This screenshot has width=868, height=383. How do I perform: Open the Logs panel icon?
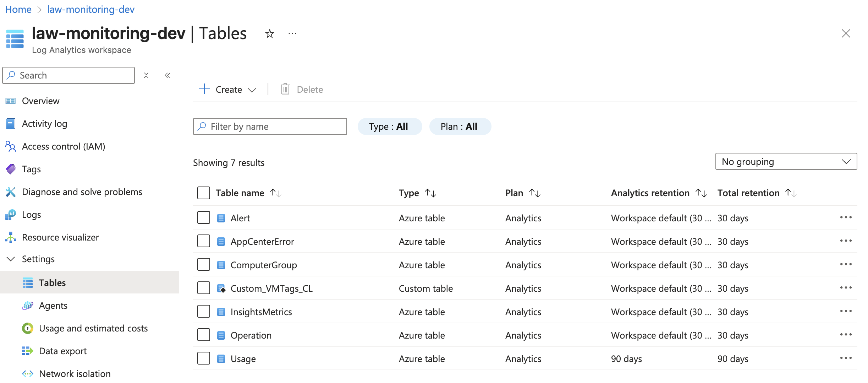[x=10, y=214]
